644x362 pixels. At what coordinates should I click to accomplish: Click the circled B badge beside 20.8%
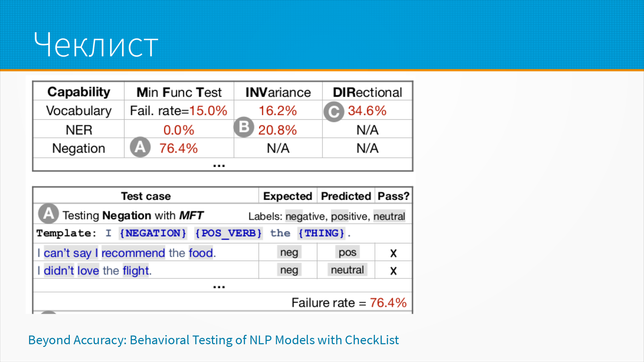coord(244,127)
